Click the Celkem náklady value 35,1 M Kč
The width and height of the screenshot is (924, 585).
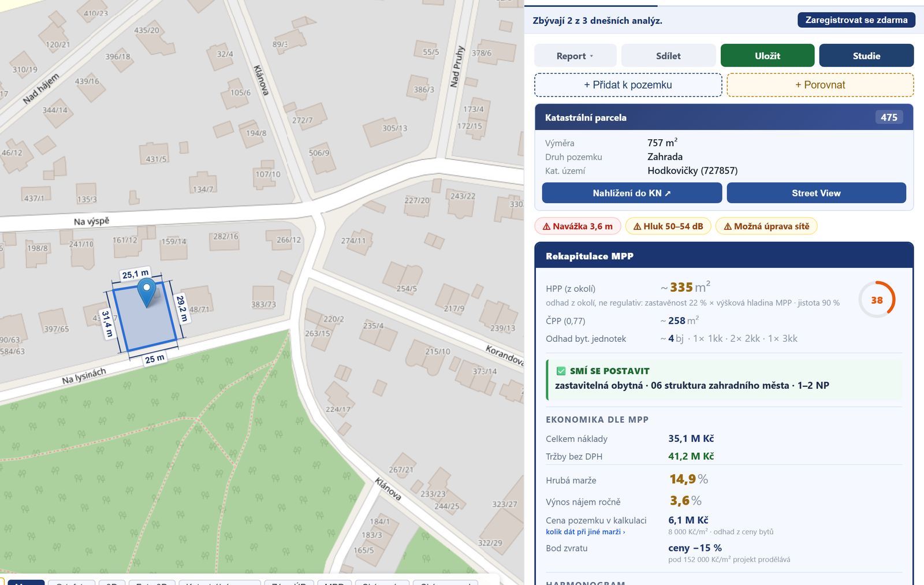(691, 438)
